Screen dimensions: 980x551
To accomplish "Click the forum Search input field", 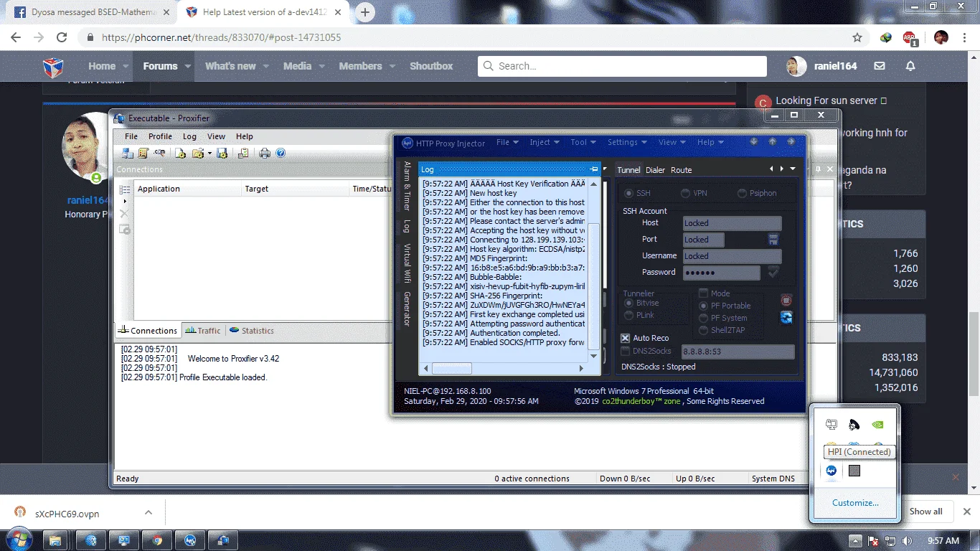I will coord(622,66).
